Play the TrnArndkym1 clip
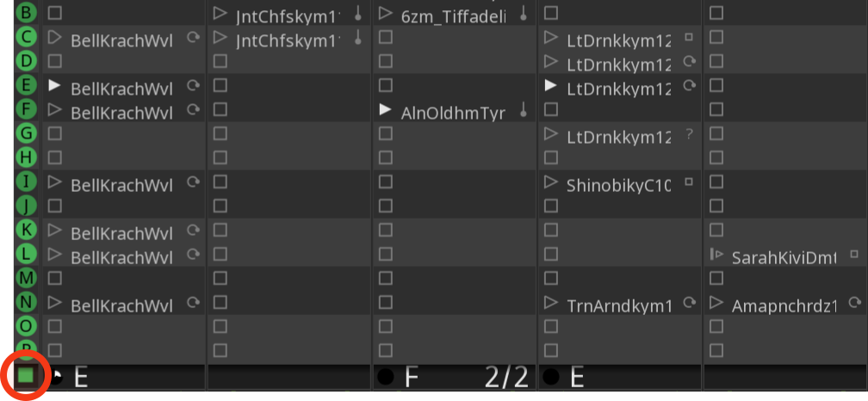868x401 pixels. [551, 303]
